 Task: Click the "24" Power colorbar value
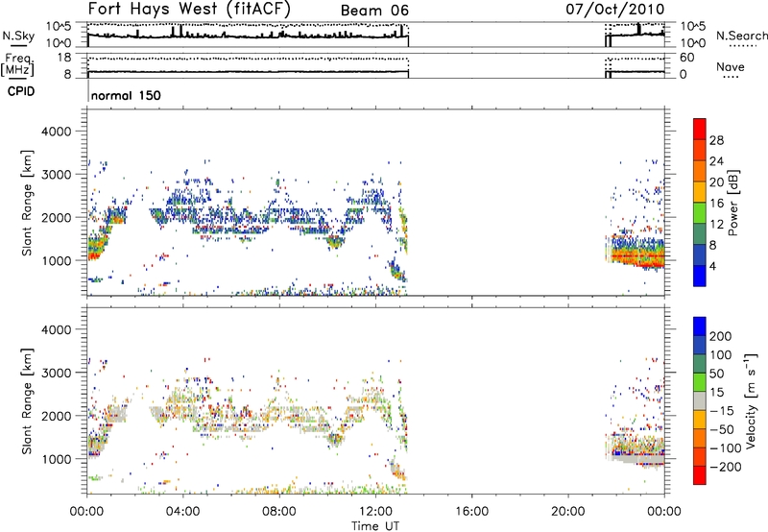[716, 161]
